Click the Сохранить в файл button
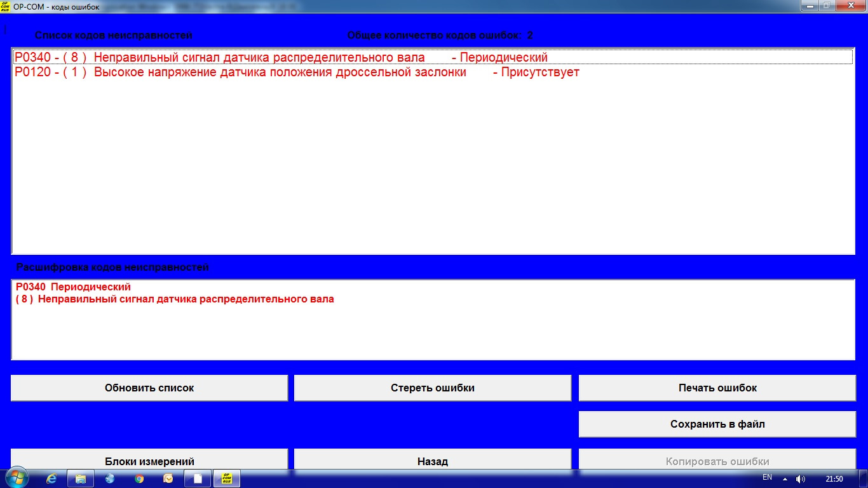The height and width of the screenshot is (488, 868). (717, 424)
